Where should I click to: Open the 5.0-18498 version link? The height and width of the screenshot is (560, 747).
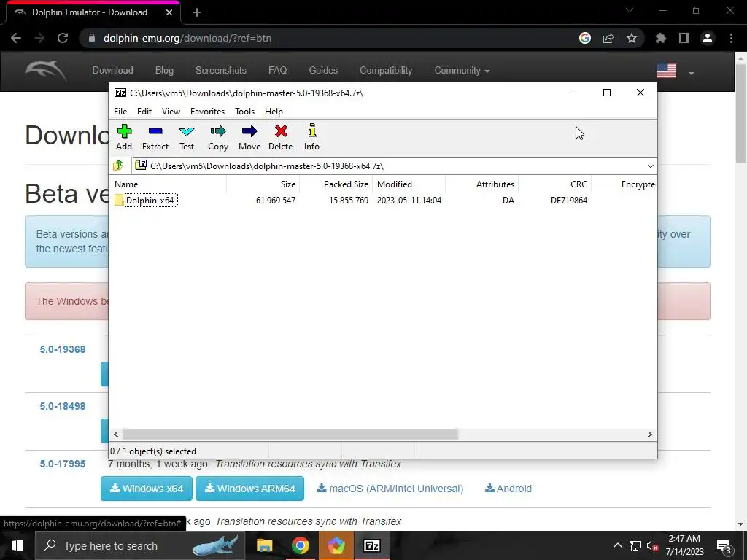(63, 407)
